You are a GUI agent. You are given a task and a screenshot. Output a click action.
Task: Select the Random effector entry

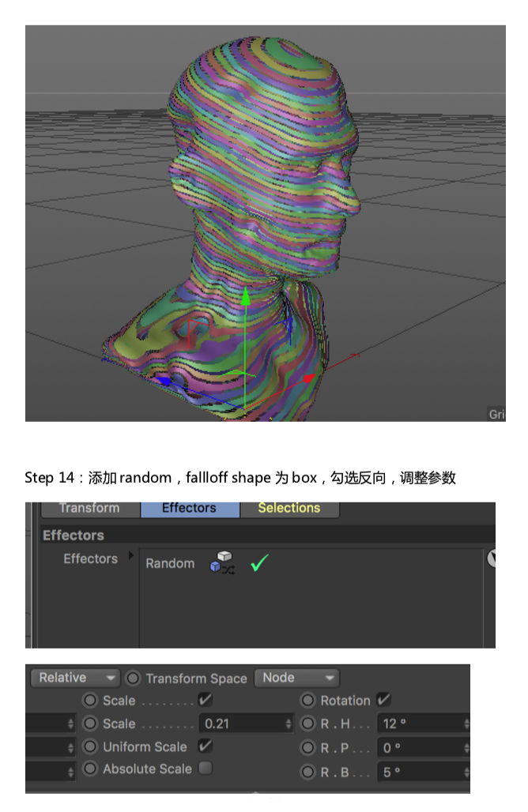click(170, 563)
